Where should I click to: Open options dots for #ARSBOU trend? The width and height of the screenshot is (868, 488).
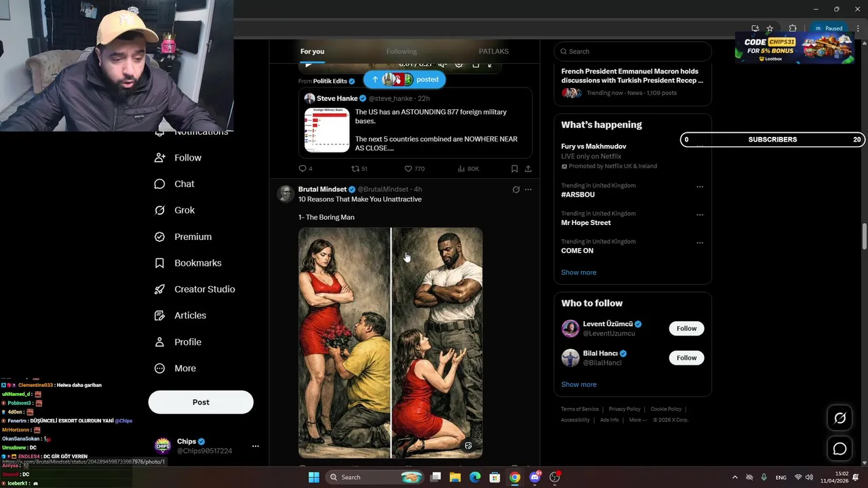[700, 187]
